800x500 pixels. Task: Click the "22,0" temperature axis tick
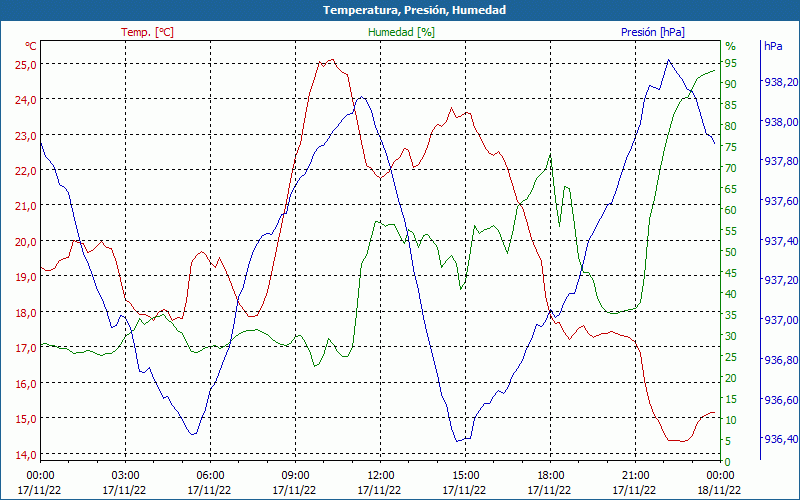26,171
